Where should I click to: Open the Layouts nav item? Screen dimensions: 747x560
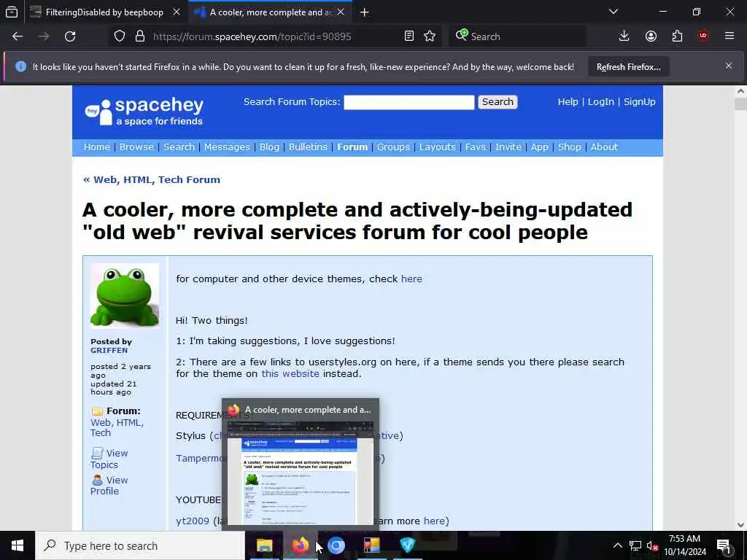tap(438, 147)
